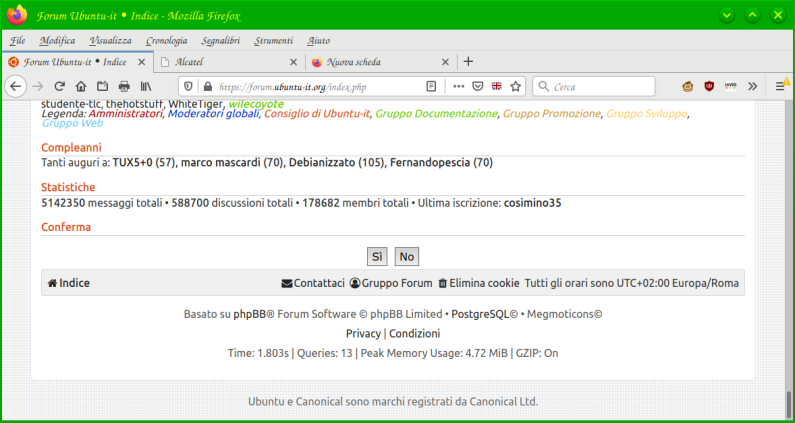Screen dimensions: 795x423
Task: Close the Alcatel tab
Action: coord(293,62)
